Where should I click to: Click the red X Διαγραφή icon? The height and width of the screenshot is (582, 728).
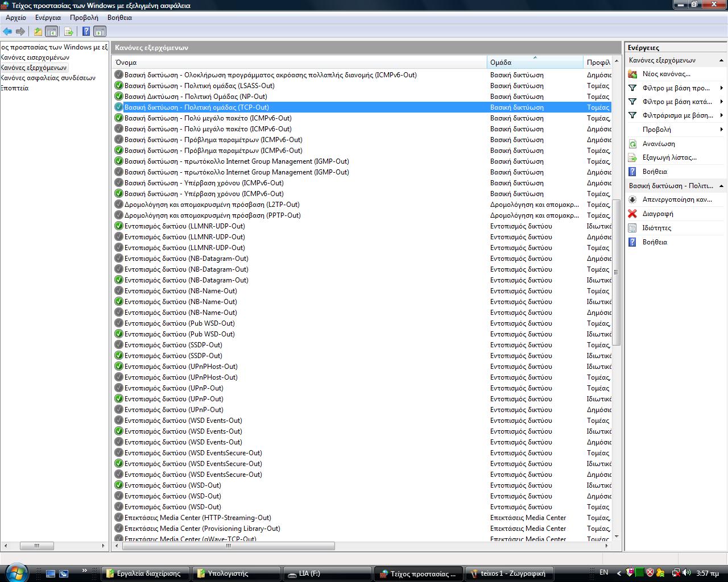(x=632, y=214)
